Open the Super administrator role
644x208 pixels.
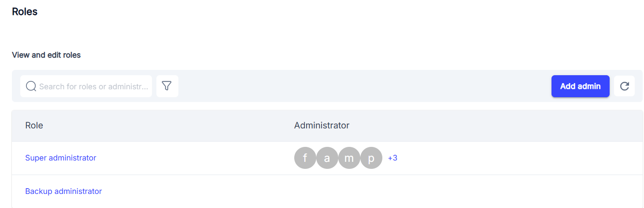(x=61, y=158)
